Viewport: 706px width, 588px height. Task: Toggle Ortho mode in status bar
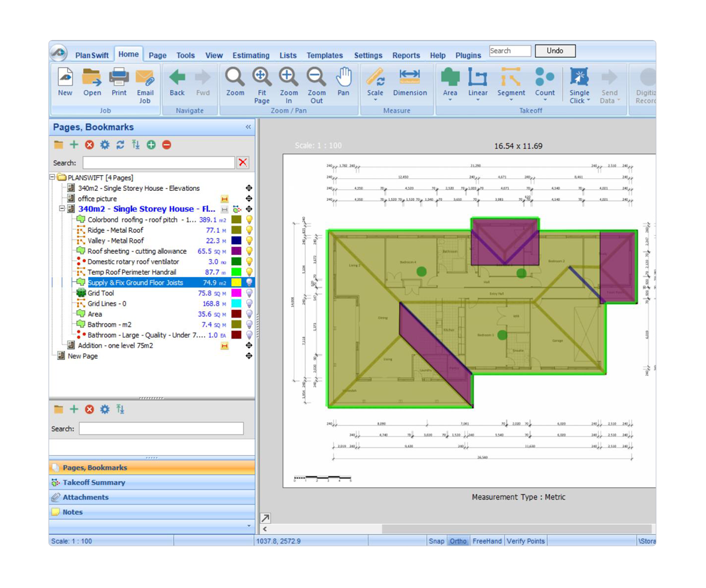click(x=458, y=541)
